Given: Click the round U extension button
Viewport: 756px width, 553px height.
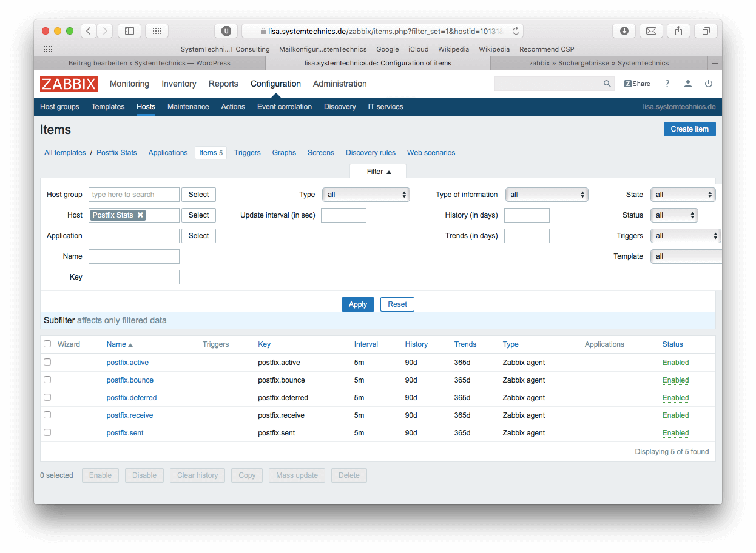Looking at the screenshot, I should 226,31.
